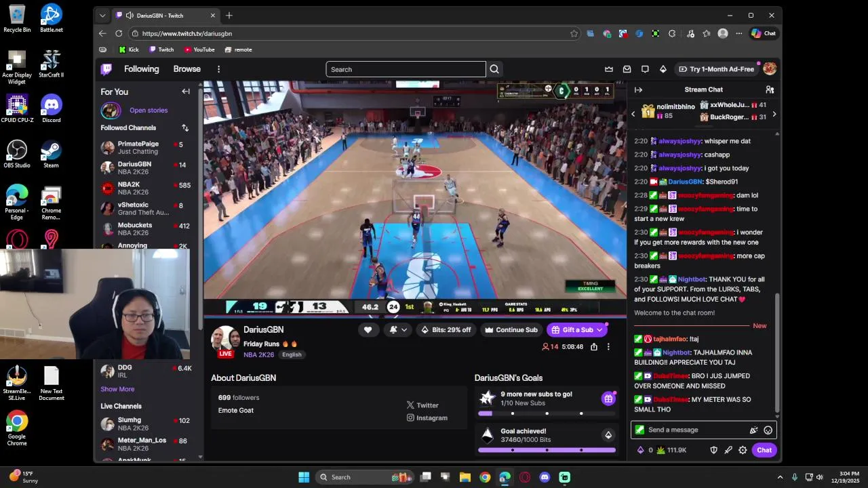The height and width of the screenshot is (488, 868).
Task: Open the Following tab
Action: coord(141,69)
